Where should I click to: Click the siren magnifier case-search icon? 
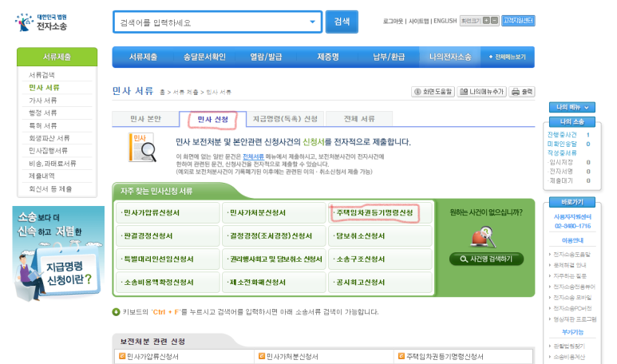pyautogui.click(x=484, y=236)
